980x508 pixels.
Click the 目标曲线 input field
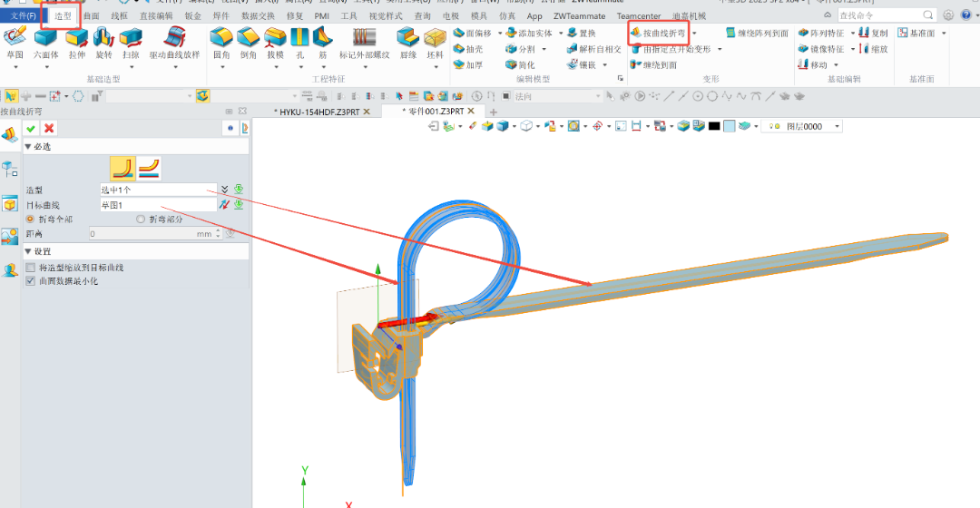coord(158,205)
